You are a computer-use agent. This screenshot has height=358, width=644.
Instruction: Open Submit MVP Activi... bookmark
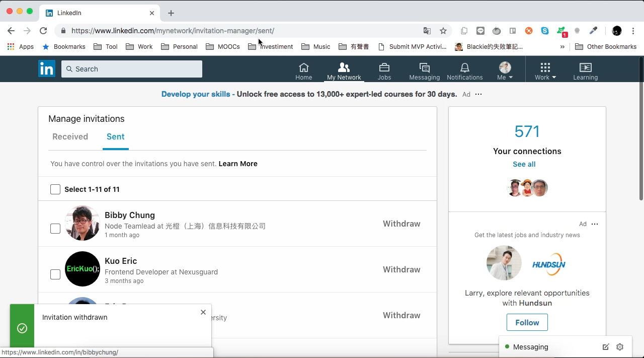(x=412, y=46)
